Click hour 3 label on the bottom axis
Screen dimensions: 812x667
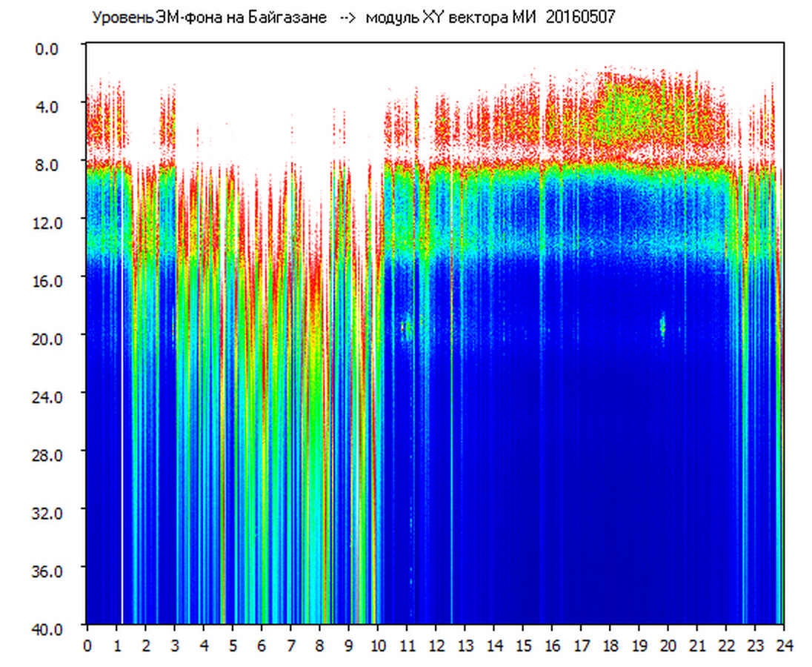pos(174,646)
